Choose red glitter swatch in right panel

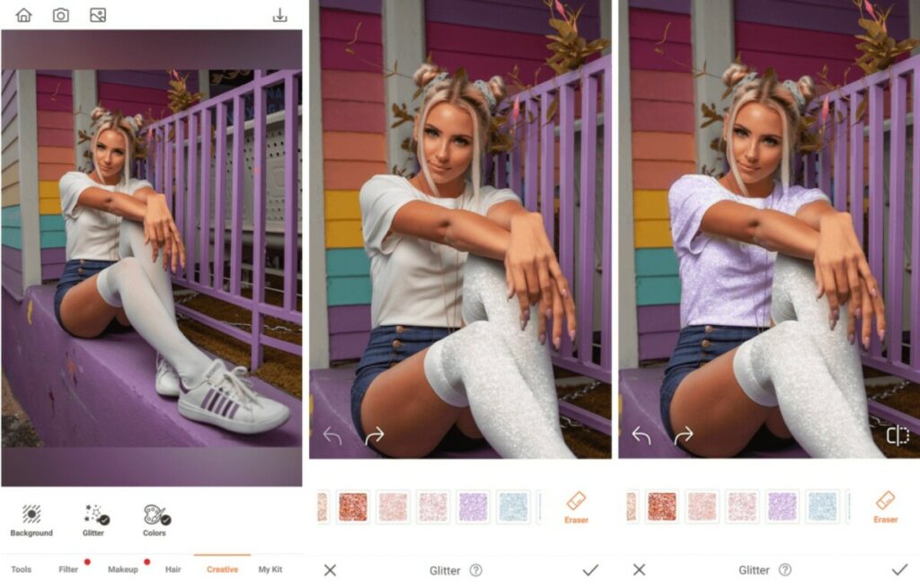tap(662, 506)
